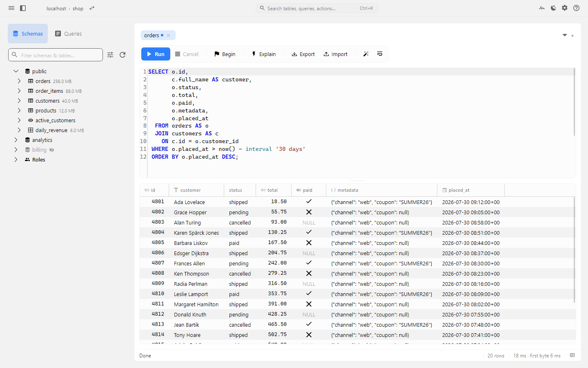588x368 pixels.
Task: Click the paid check mark for order 4801
Action: click(309, 201)
